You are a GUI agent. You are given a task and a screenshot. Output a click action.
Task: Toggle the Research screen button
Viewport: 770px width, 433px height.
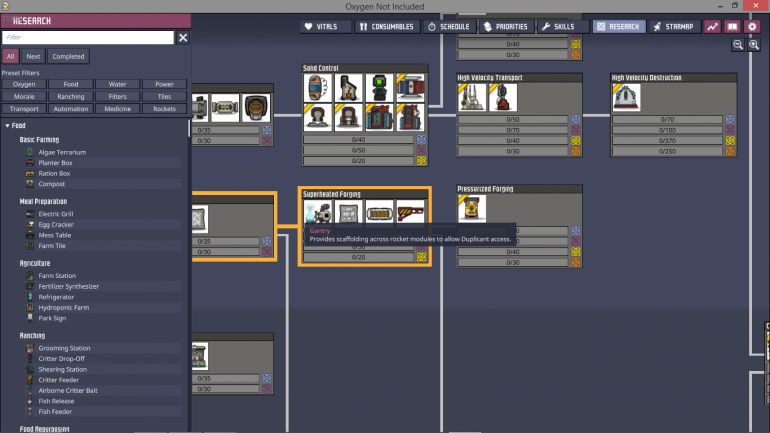[x=619, y=27]
